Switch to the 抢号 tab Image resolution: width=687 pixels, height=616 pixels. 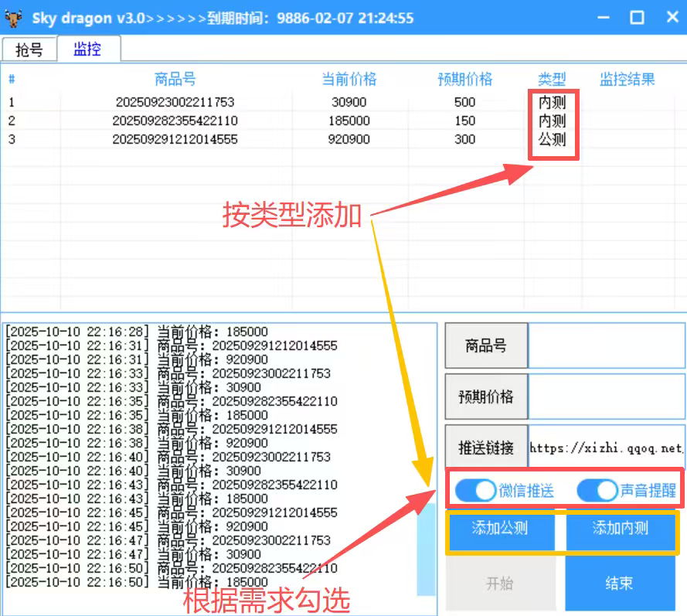click(29, 50)
